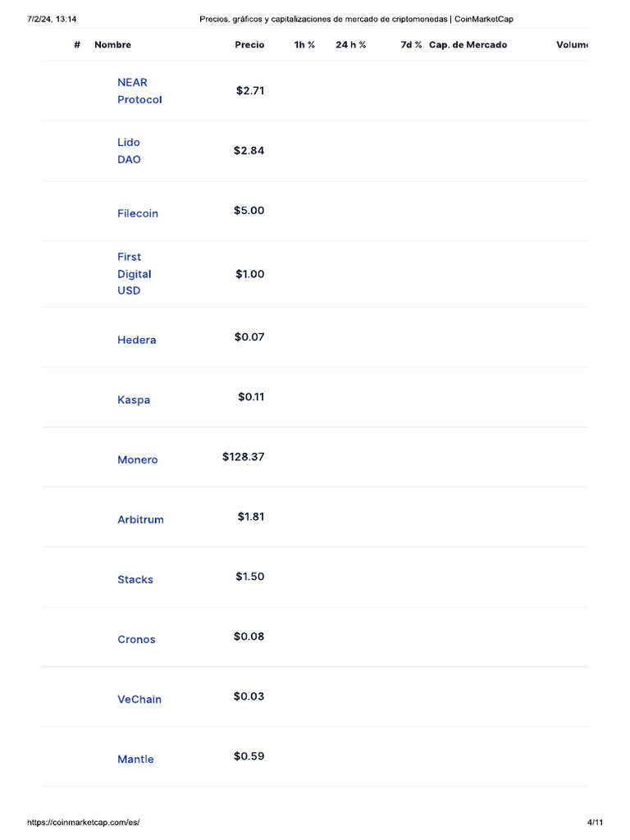Sort by the 7d % column
The image size is (630, 840).
(x=411, y=45)
